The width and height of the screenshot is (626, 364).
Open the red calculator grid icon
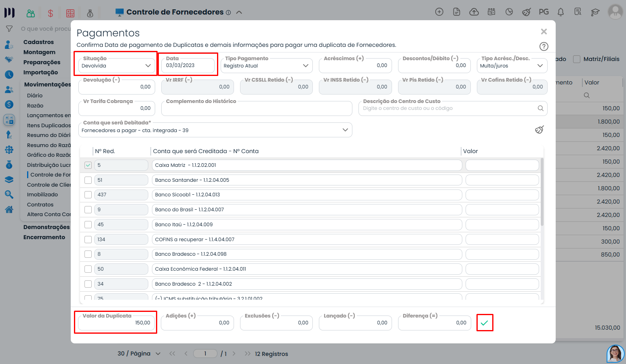click(70, 13)
